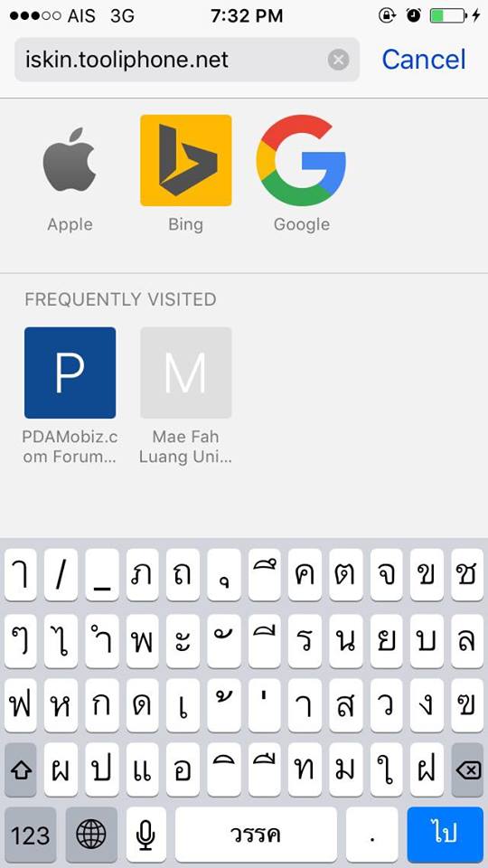Open the Bing bookmark icon
Image resolution: width=488 pixels, height=868 pixels.
[186, 160]
